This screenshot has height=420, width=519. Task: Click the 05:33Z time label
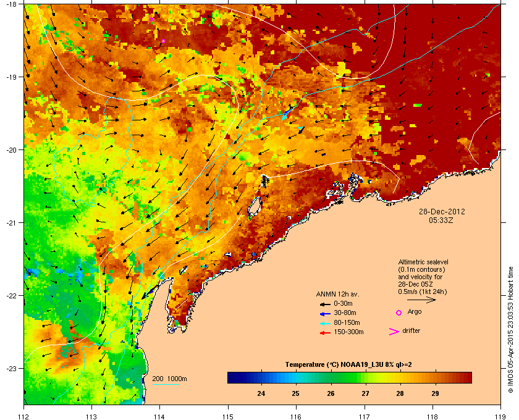click(441, 220)
